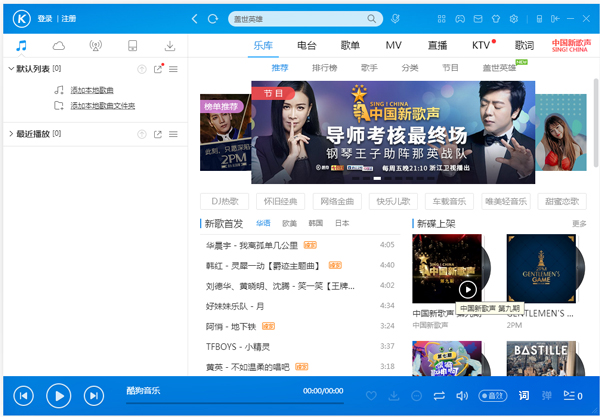Click the 怀旧经典 tag button
This screenshot has height=417, width=600.
pos(280,201)
